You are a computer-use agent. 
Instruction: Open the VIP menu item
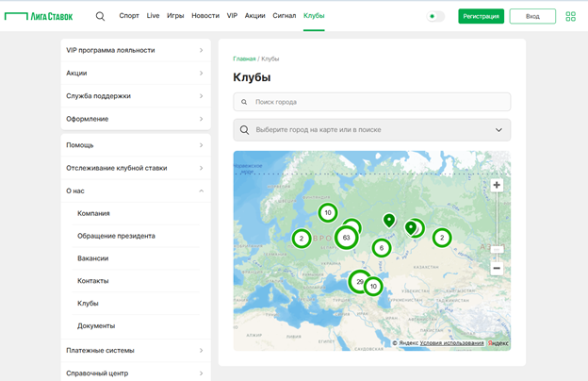coord(232,16)
